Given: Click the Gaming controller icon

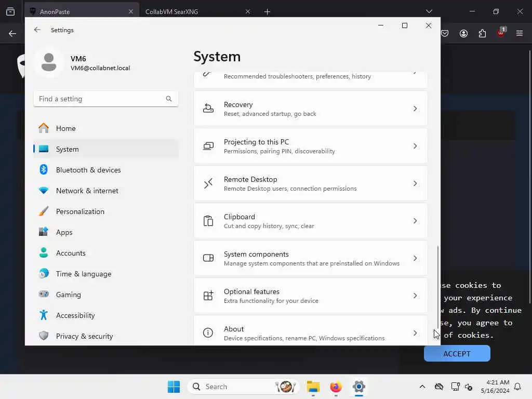Looking at the screenshot, I should point(44,294).
